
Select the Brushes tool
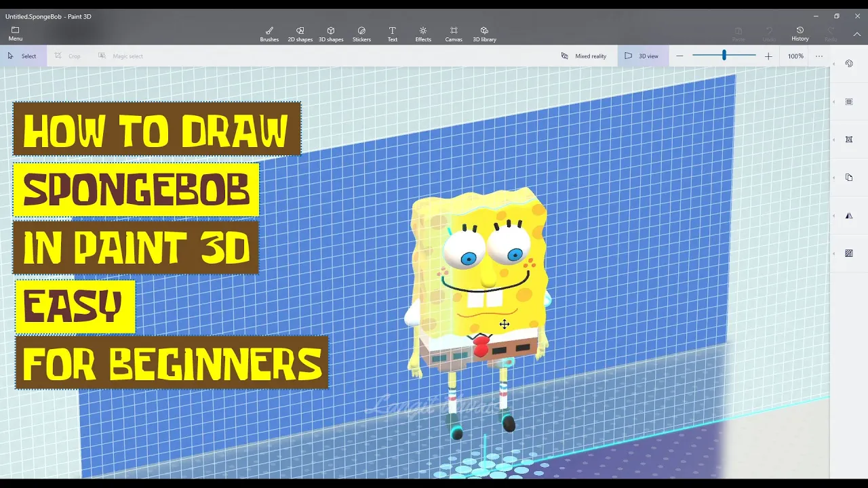(269, 34)
